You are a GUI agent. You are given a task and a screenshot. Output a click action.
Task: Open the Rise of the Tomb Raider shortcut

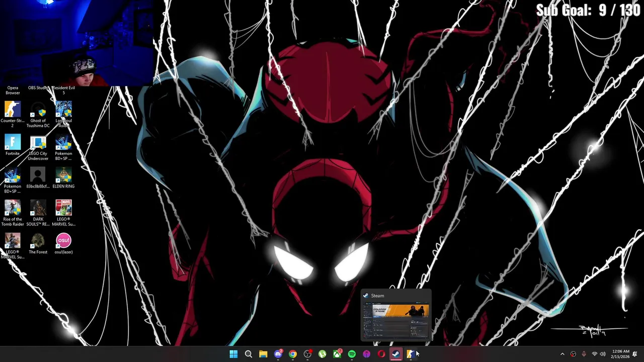click(13, 213)
